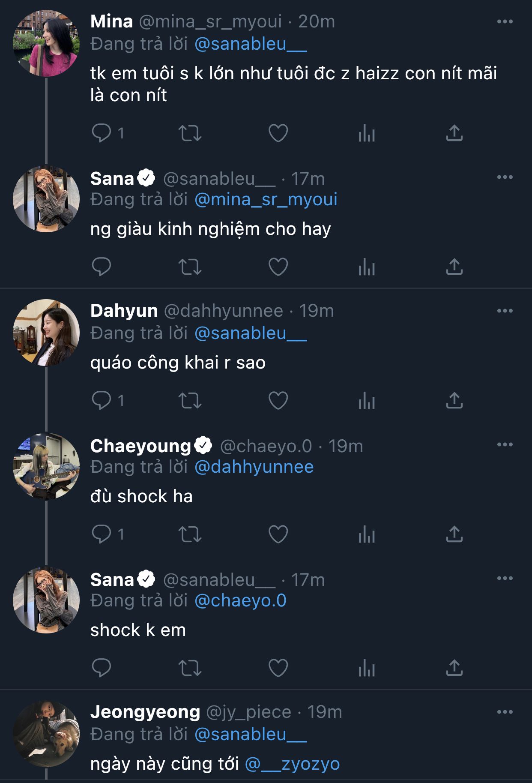Screen dimensions: 532x783
Task: Open more options on Mina's tweet
Action: [x=505, y=22]
